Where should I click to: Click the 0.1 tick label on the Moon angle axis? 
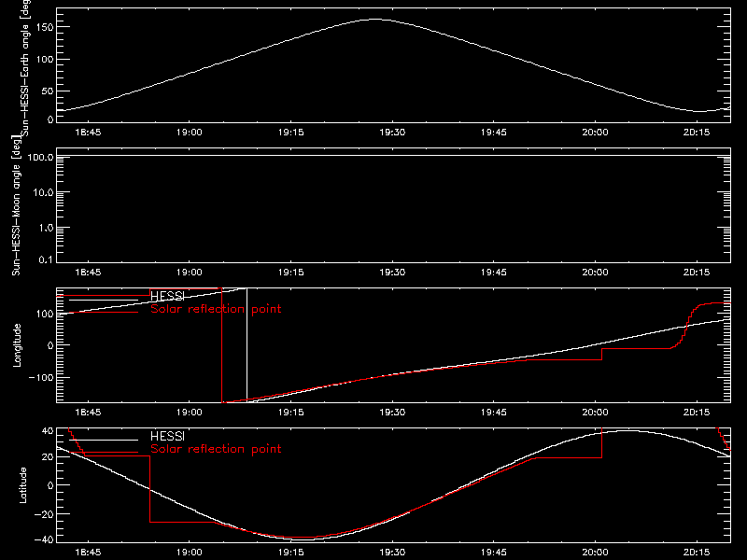46,259
